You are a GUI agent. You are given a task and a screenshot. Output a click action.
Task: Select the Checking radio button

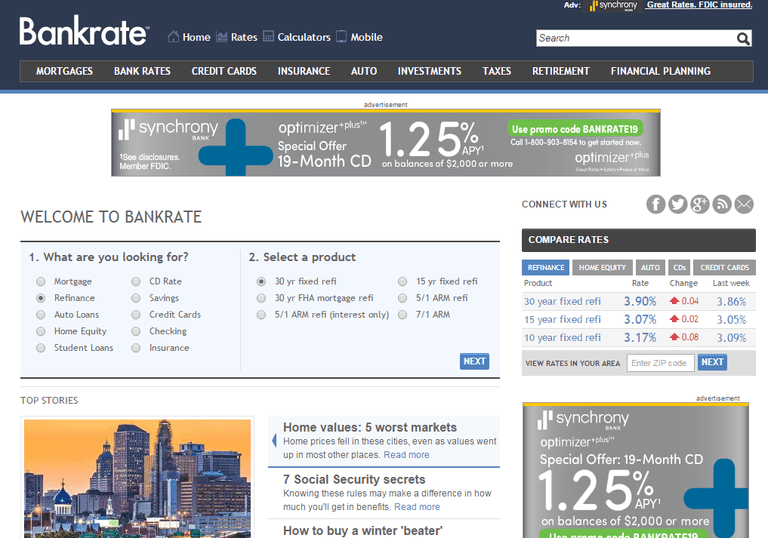coord(136,331)
